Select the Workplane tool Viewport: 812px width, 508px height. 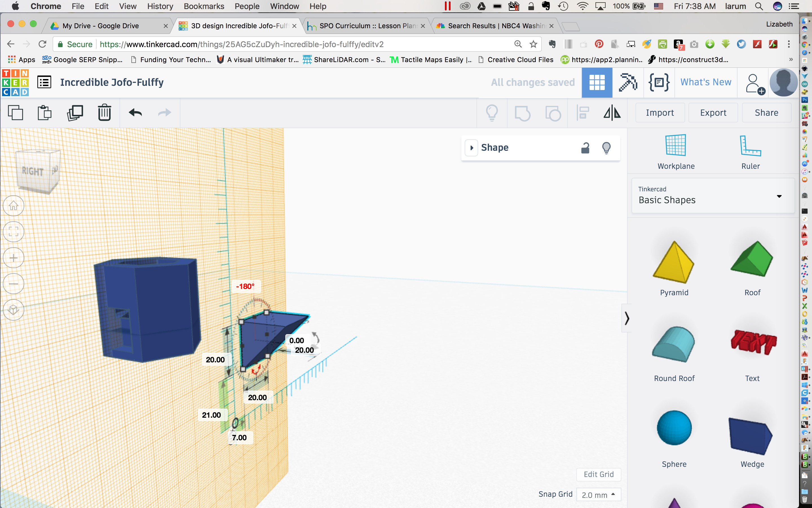tap(676, 152)
